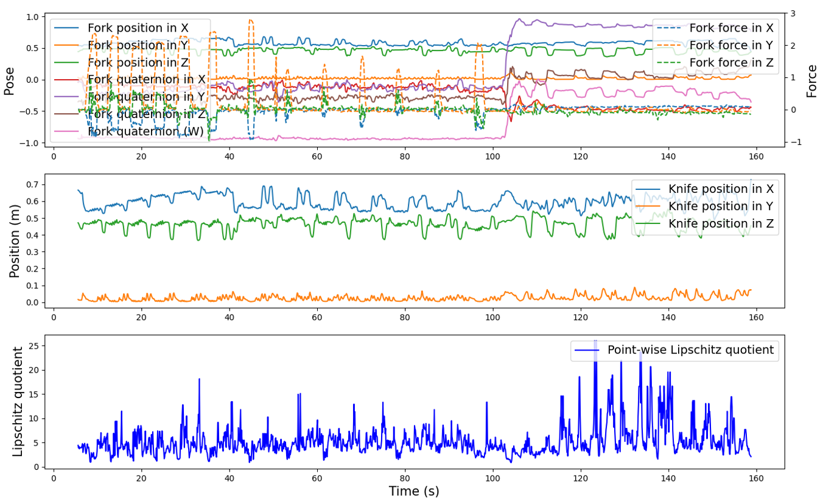This screenshot has width=823, height=504.
Task: Click the 'Fork force in Z' legend entry
Action: [x=715, y=62]
